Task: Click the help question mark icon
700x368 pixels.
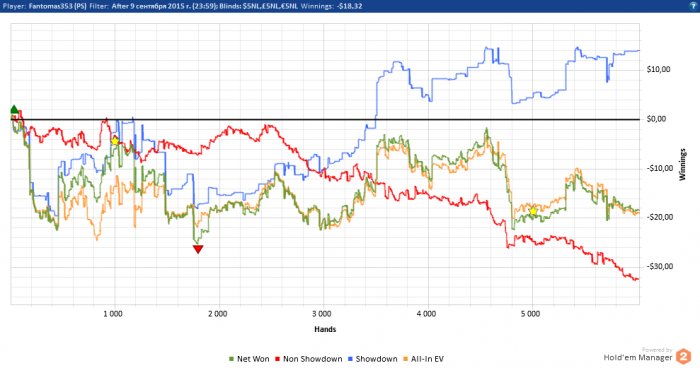Action: click(694, 6)
